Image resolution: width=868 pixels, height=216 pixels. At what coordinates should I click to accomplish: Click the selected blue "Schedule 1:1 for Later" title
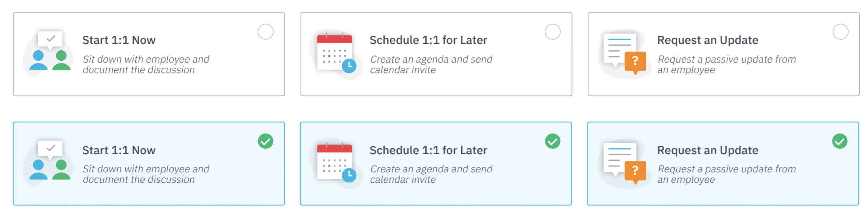pos(428,150)
